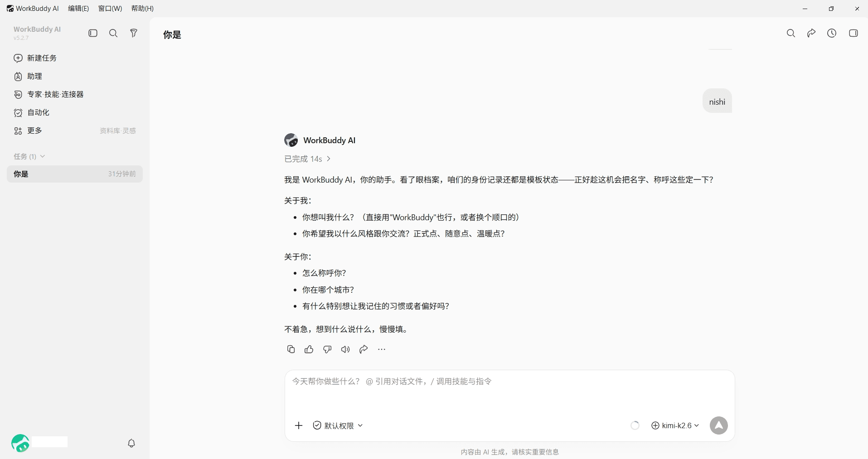Image resolution: width=868 pixels, height=459 pixels.
Task: Click the 助理 assistant icon
Action: pos(18,77)
